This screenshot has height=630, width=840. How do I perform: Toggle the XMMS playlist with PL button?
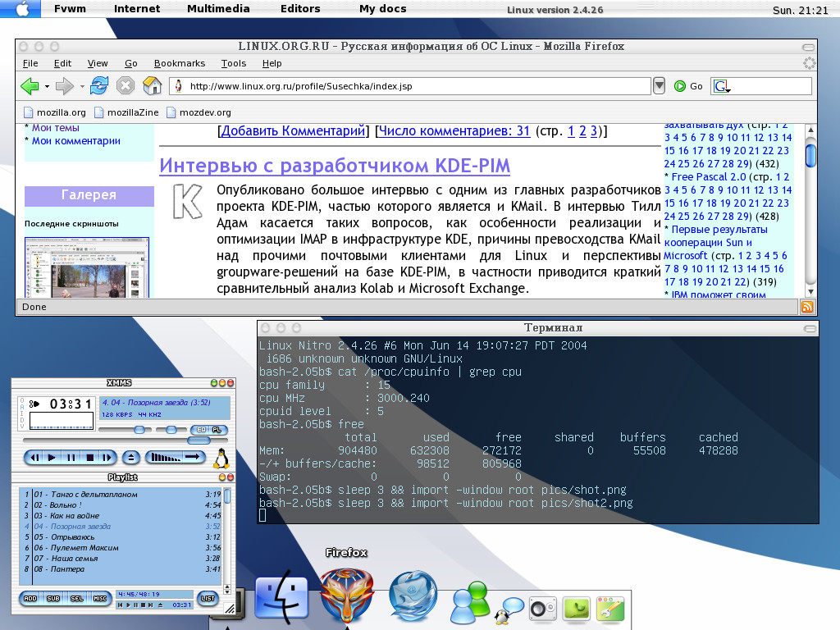click(x=217, y=430)
